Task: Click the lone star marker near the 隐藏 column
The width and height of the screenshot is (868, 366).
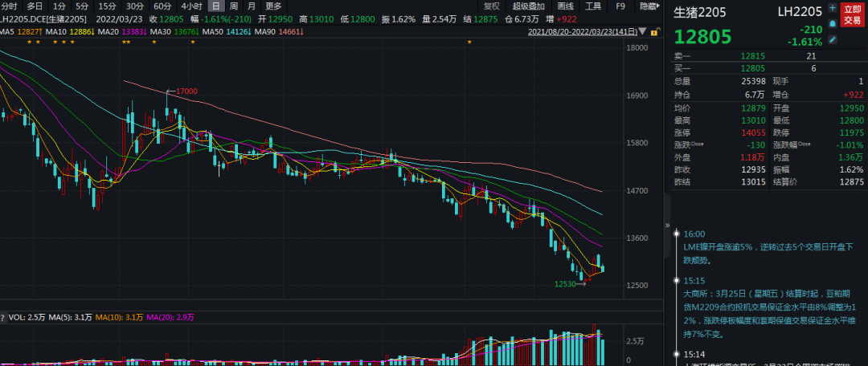Action: (469, 42)
